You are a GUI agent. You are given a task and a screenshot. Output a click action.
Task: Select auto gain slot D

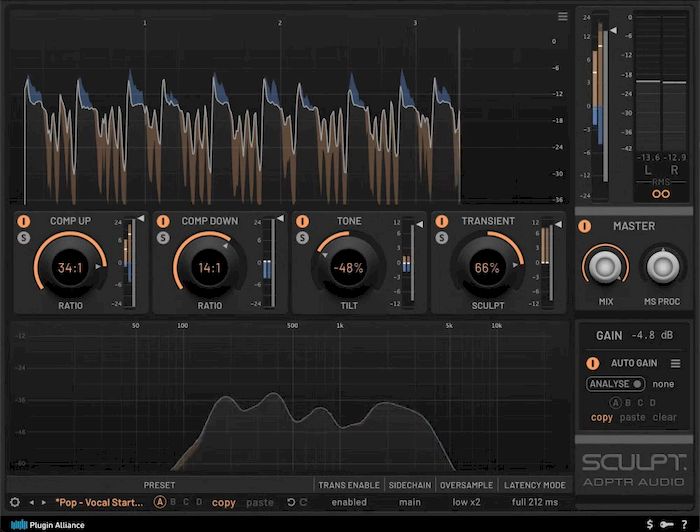tap(652, 403)
